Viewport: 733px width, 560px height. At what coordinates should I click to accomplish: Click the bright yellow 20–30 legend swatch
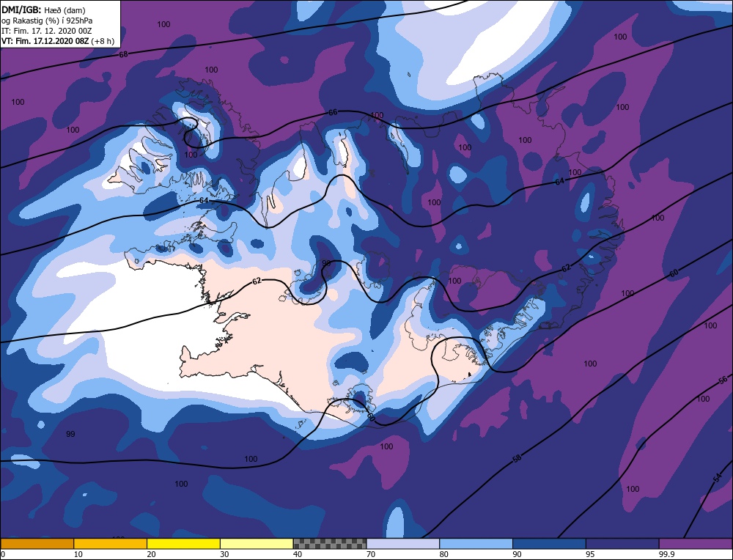click(x=183, y=544)
